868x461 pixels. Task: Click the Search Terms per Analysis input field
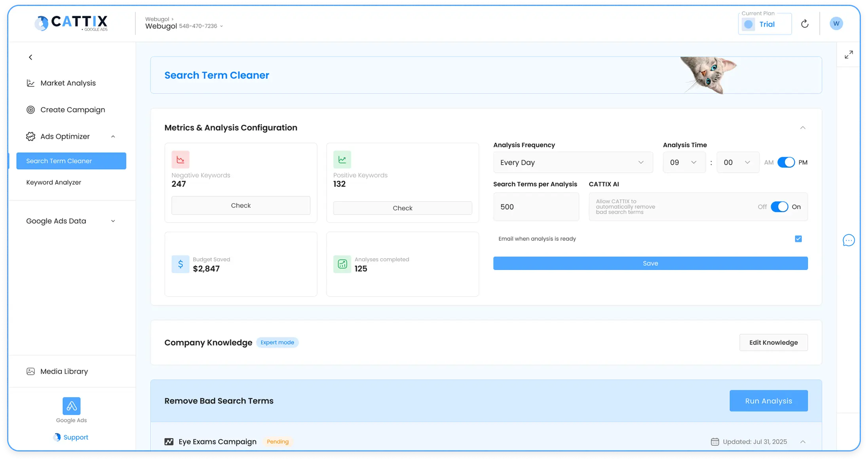(x=536, y=207)
